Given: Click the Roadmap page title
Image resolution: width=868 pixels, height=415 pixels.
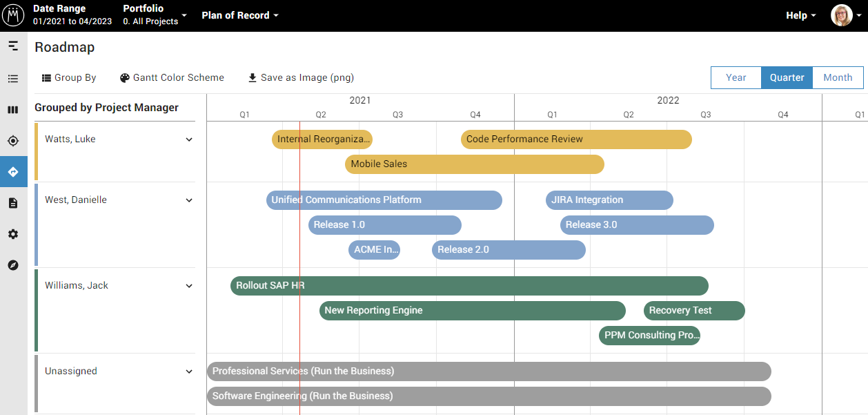Looking at the screenshot, I should tap(65, 48).
